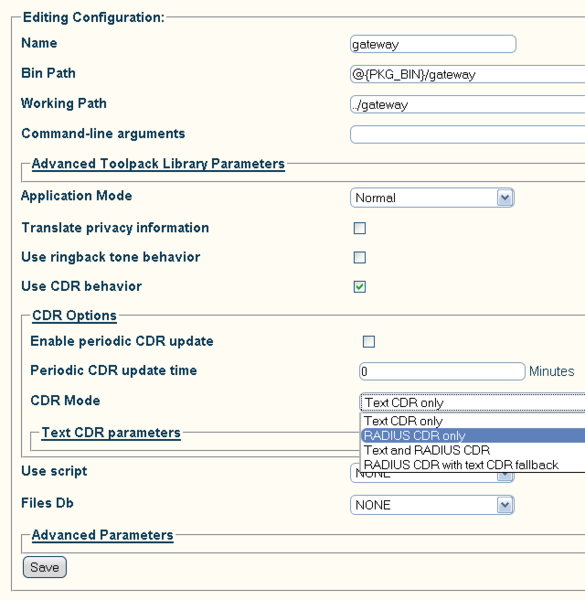Enable periodic CDR update checkbox
The image size is (585, 600).
tap(369, 341)
